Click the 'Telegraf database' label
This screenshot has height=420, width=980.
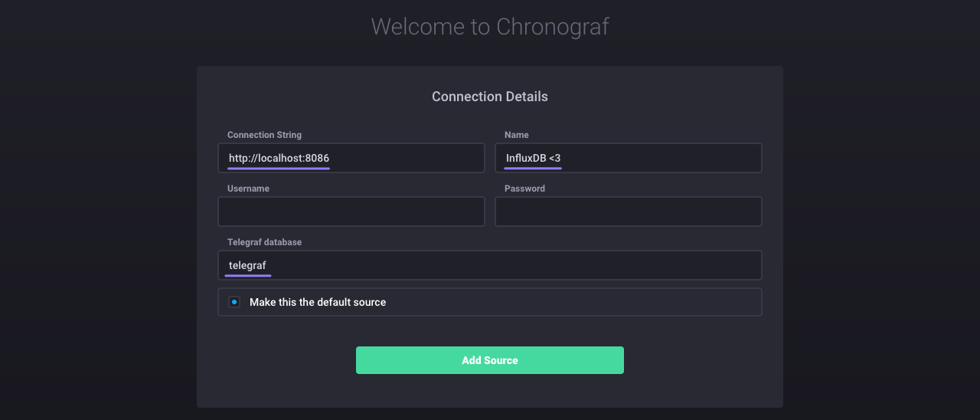tap(264, 242)
